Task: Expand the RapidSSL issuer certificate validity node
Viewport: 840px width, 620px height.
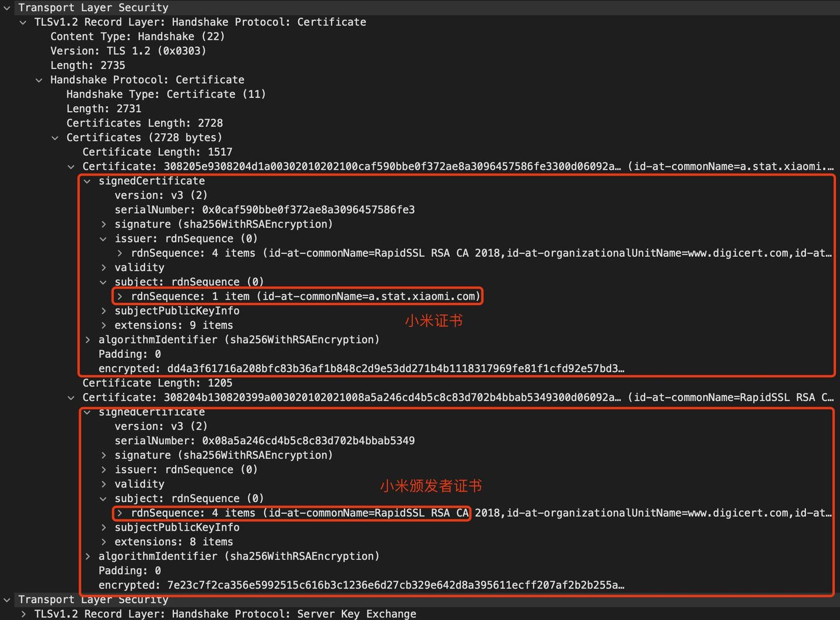Action: (103, 484)
